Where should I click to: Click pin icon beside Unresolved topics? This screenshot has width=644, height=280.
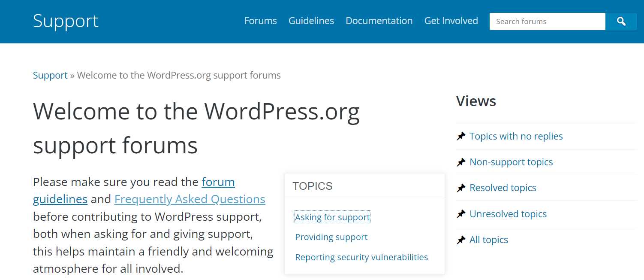461,214
